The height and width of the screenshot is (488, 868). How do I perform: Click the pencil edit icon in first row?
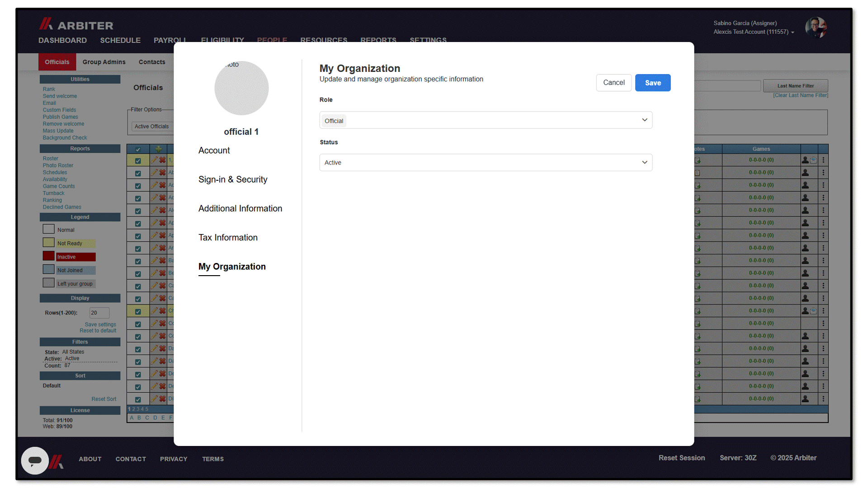tap(154, 160)
